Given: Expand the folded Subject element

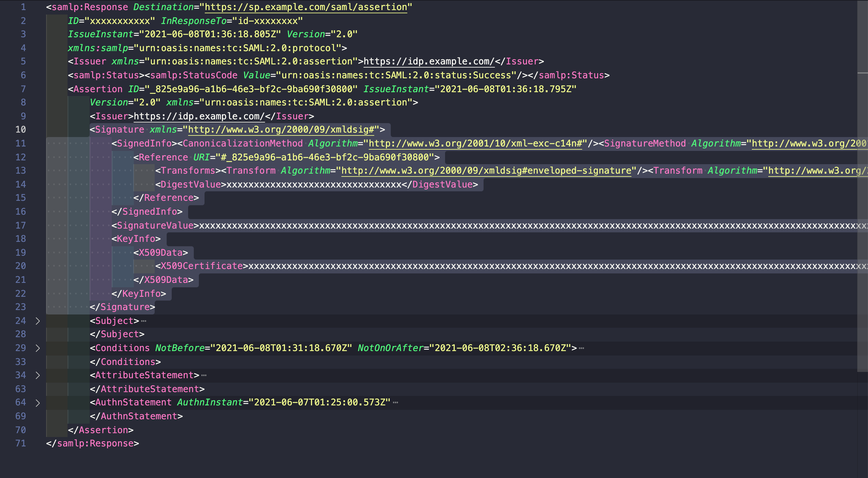Looking at the screenshot, I should 38,321.
